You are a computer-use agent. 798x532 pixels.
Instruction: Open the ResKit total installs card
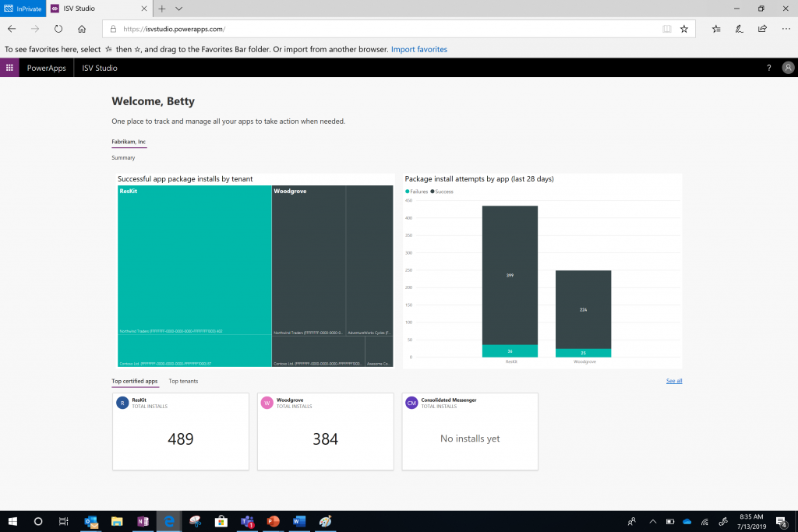pos(181,432)
